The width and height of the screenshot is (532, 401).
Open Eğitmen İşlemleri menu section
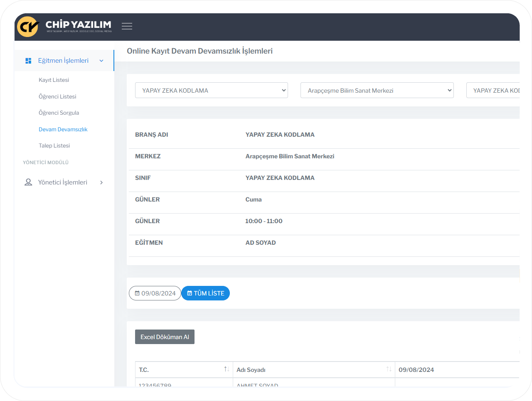[64, 61]
